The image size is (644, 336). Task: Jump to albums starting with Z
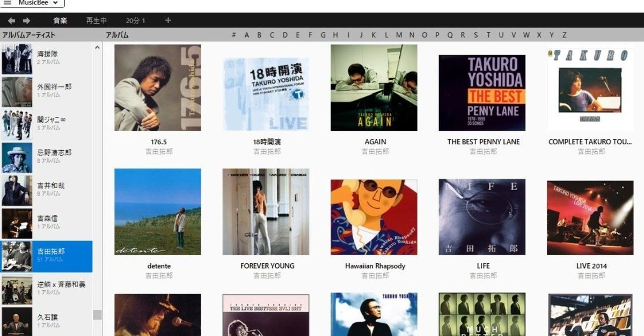pos(563,34)
